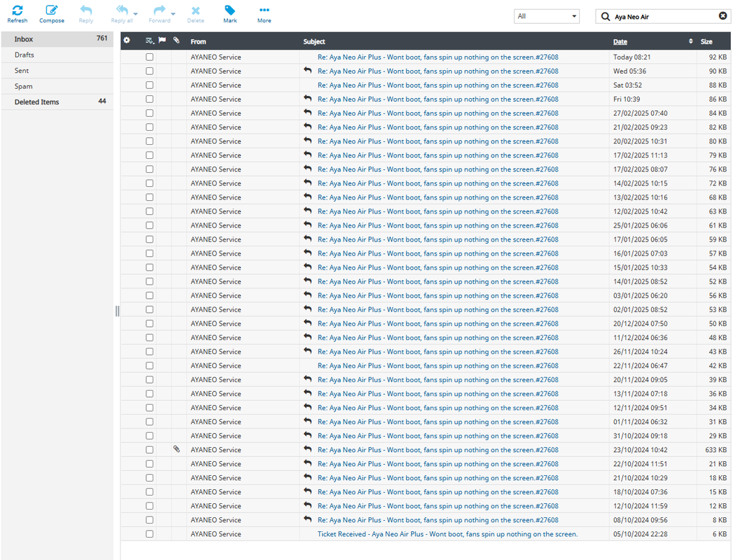Click the Delete toolbar icon
This screenshot has width=733, height=560.
[195, 10]
